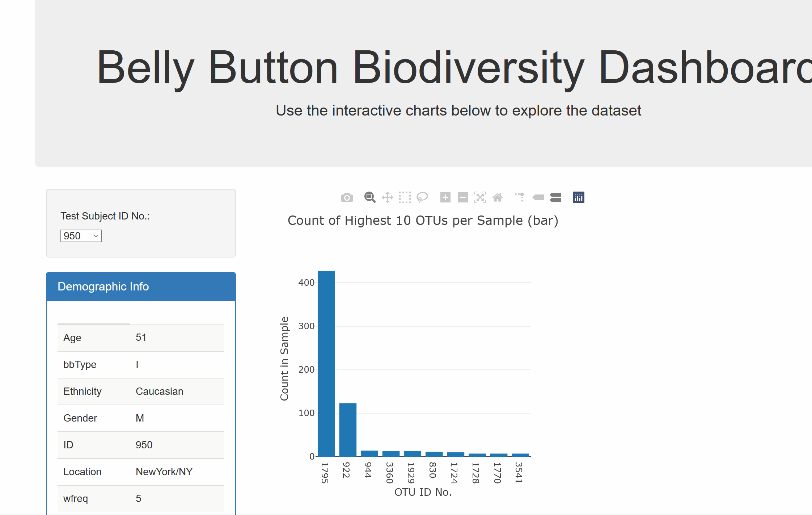Open the Test Subject ID dropdown
Viewport: 812px width, 515px height.
click(x=81, y=236)
